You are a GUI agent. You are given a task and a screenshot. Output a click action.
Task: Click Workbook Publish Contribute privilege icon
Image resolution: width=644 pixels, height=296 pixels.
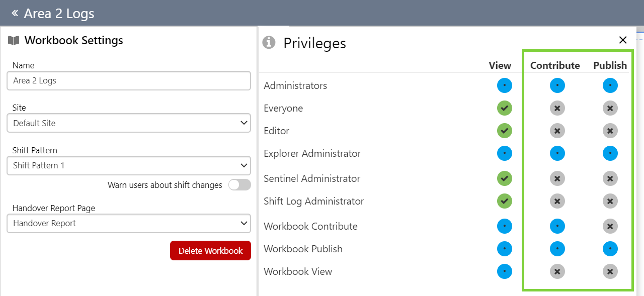point(557,249)
